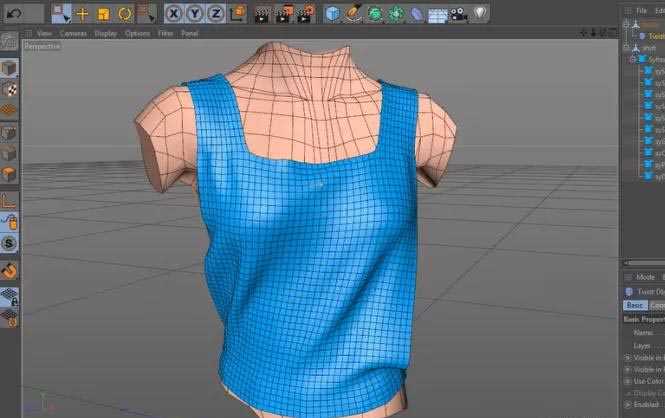Toggle Tweak mode mouse icon
The image size is (665, 418).
(9, 222)
